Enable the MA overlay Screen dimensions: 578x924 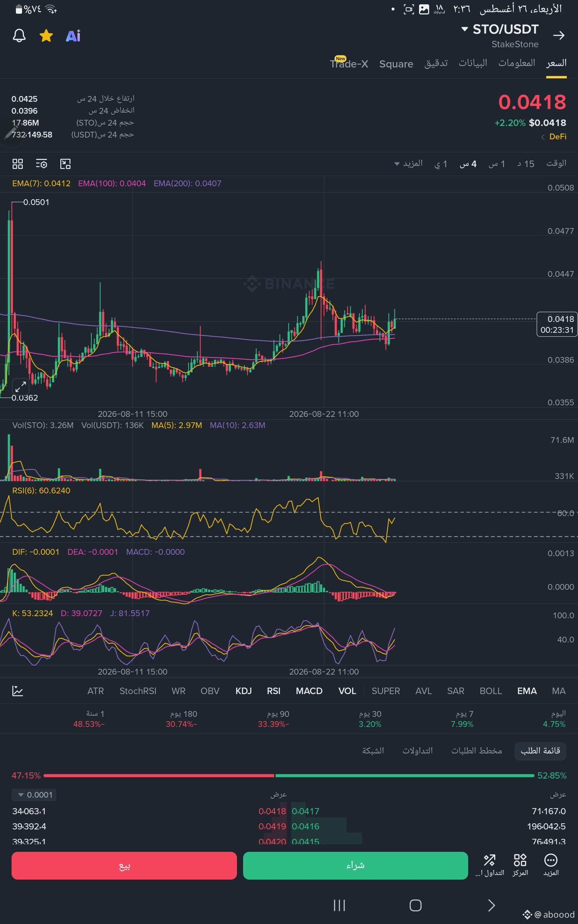(558, 691)
